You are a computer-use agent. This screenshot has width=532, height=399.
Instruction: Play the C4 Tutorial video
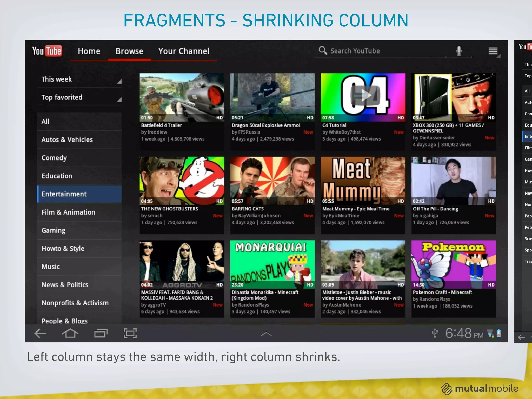[363, 97]
